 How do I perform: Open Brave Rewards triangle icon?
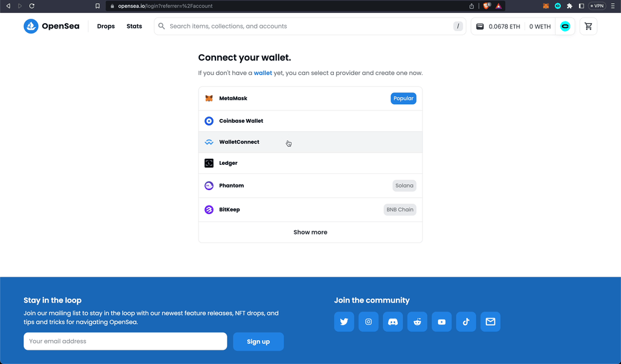coord(499,6)
